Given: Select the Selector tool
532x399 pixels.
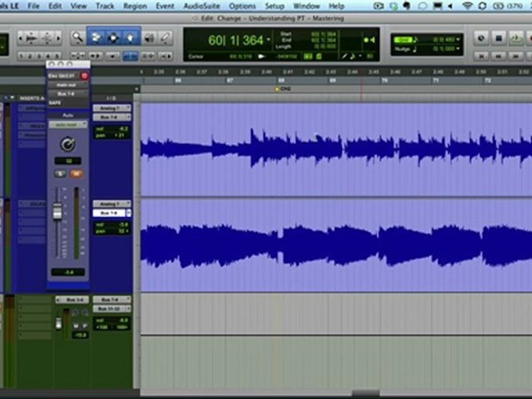Looking at the screenshot, I should click(113, 37).
